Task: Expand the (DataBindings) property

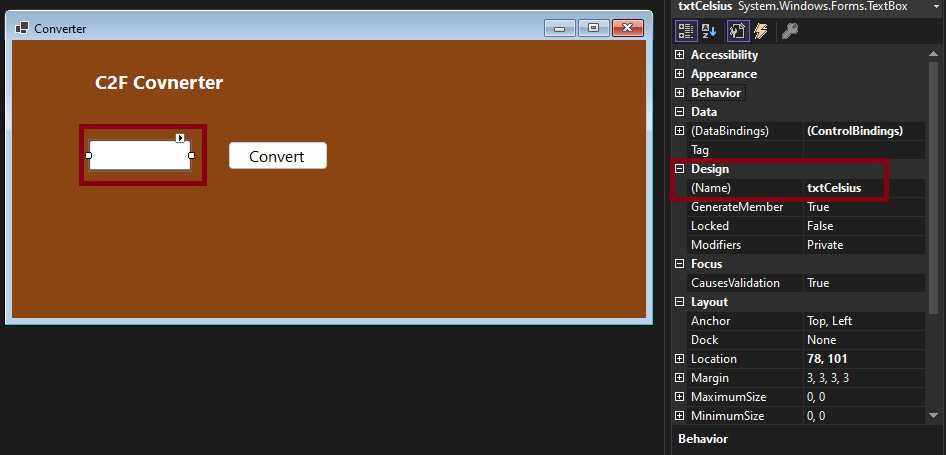Action: [x=680, y=131]
